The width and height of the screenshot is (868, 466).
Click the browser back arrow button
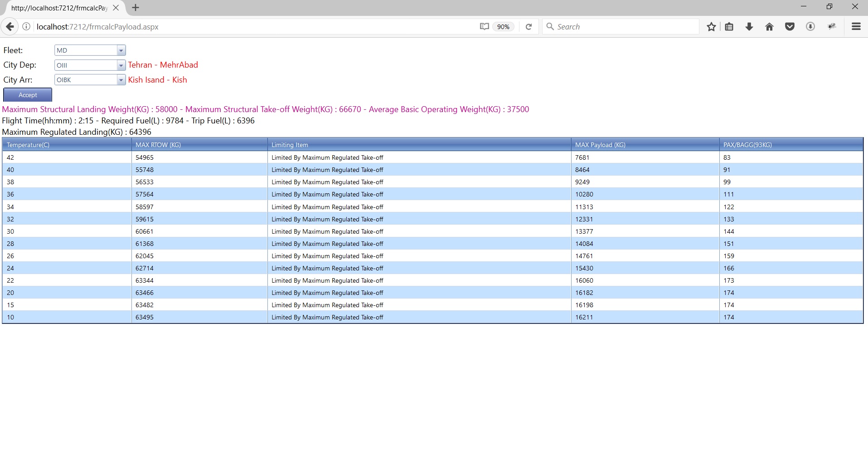point(10,27)
